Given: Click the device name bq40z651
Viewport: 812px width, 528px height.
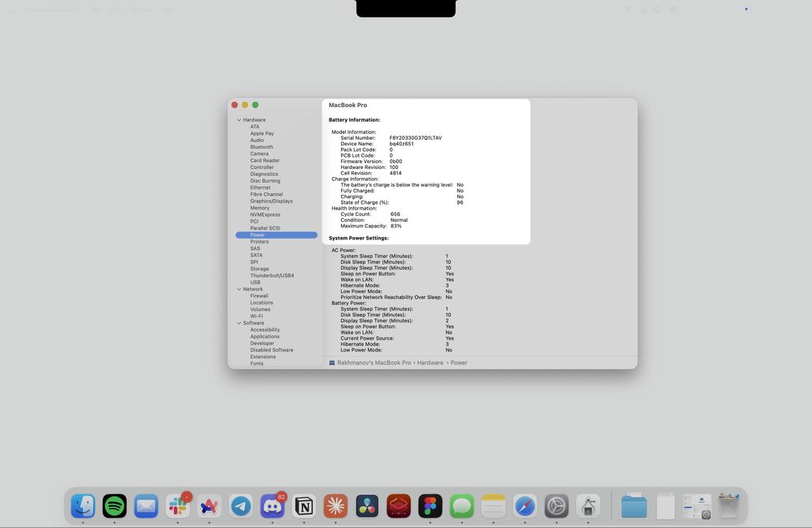Looking at the screenshot, I should click(x=401, y=144).
